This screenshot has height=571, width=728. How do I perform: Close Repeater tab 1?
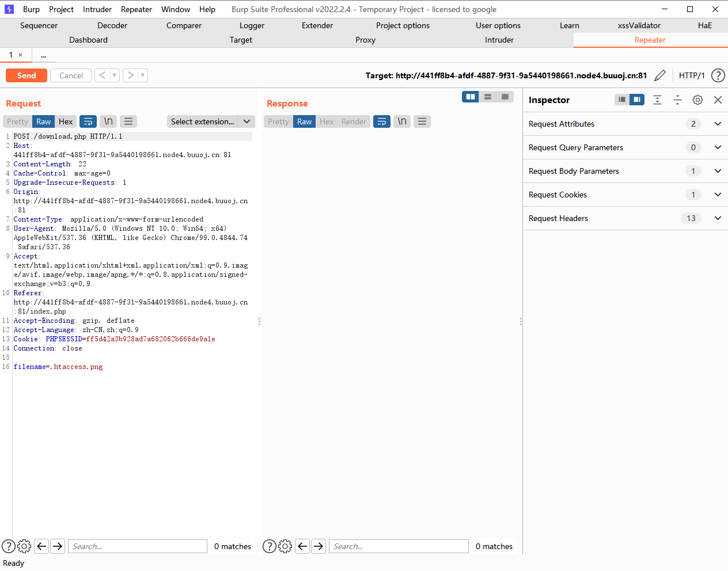20,55
